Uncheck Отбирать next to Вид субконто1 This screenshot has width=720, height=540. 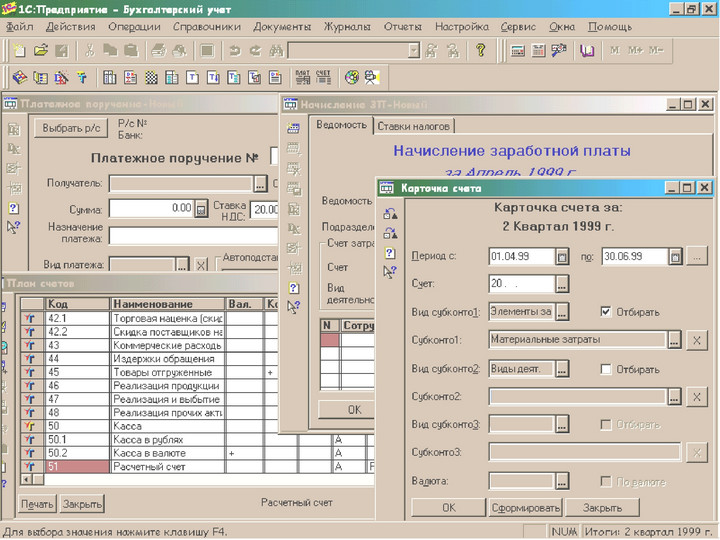tap(606, 312)
